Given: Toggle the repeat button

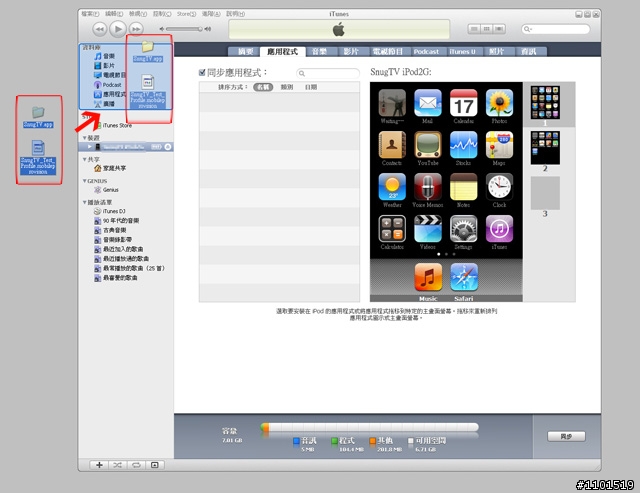Looking at the screenshot, I should coord(136,465).
